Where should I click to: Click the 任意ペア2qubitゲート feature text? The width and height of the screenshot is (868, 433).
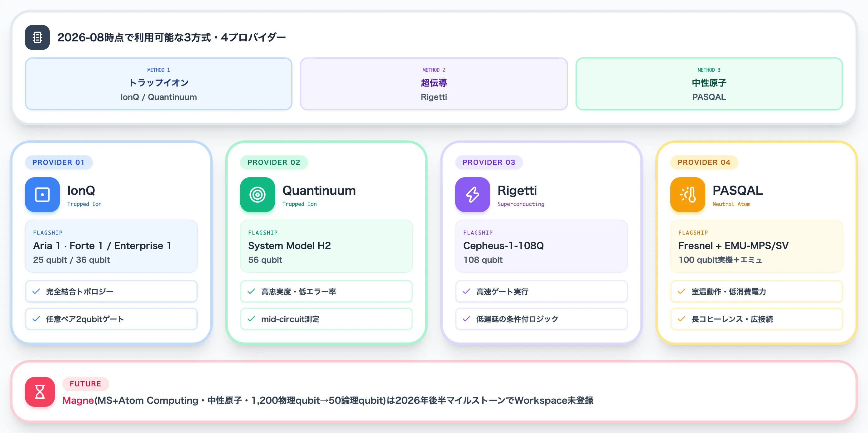click(85, 319)
